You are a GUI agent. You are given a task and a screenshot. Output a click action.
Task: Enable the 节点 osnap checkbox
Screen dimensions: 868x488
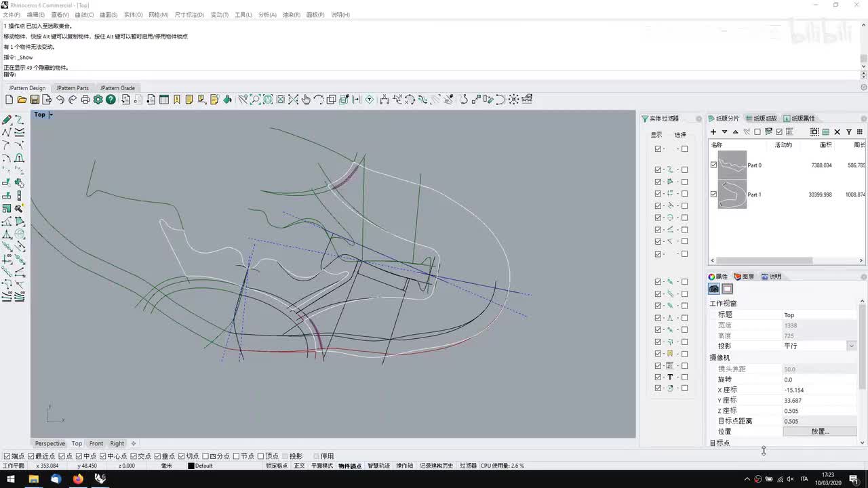tap(236, 456)
